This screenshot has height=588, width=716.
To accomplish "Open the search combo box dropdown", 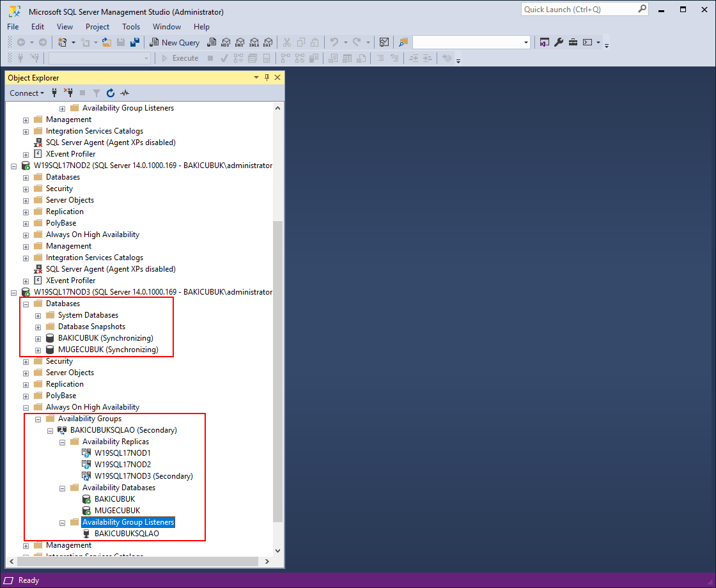I will pyautogui.click(x=526, y=42).
